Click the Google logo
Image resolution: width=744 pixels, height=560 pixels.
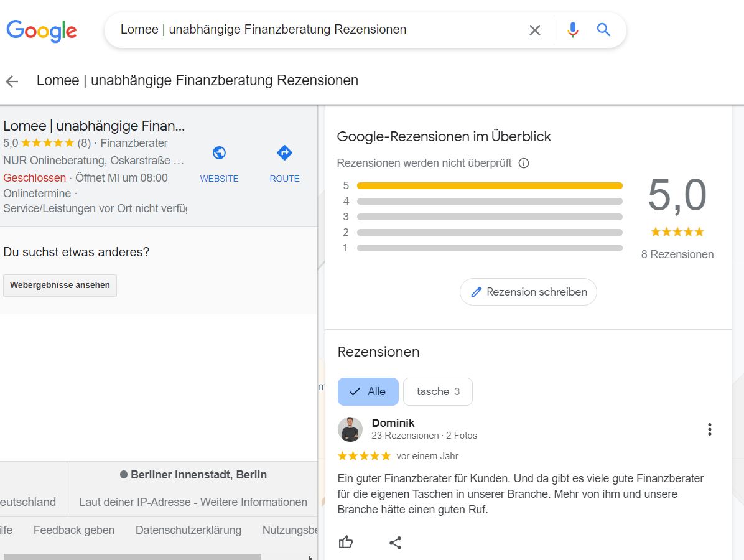[x=42, y=31]
